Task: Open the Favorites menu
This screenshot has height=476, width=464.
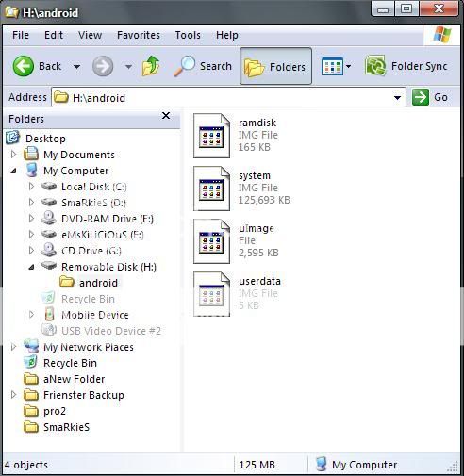Action: point(139,35)
